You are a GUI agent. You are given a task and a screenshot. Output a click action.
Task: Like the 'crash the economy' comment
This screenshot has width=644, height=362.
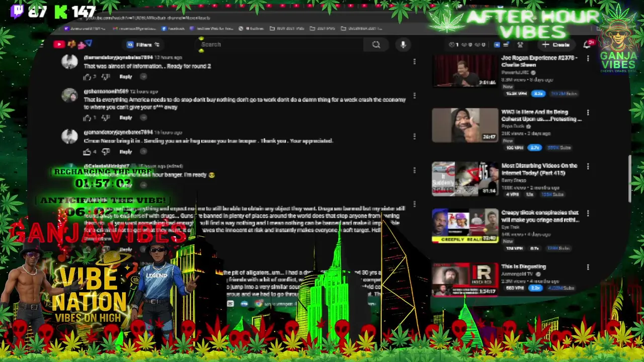point(87,118)
